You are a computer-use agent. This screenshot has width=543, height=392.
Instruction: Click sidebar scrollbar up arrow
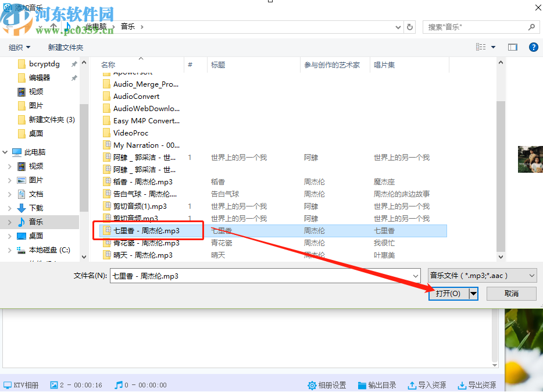pos(84,63)
